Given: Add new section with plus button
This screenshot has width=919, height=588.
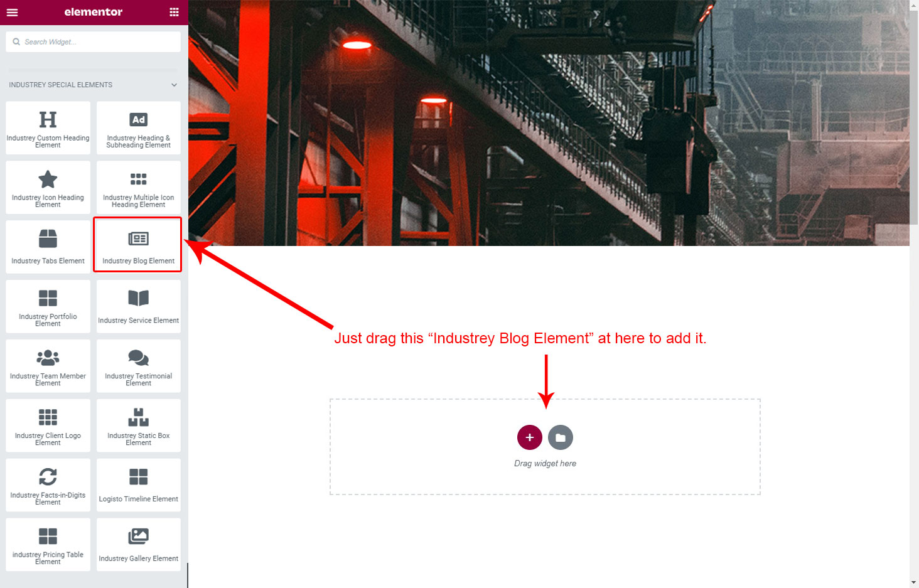Looking at the screenshot, I should [530, 437].
